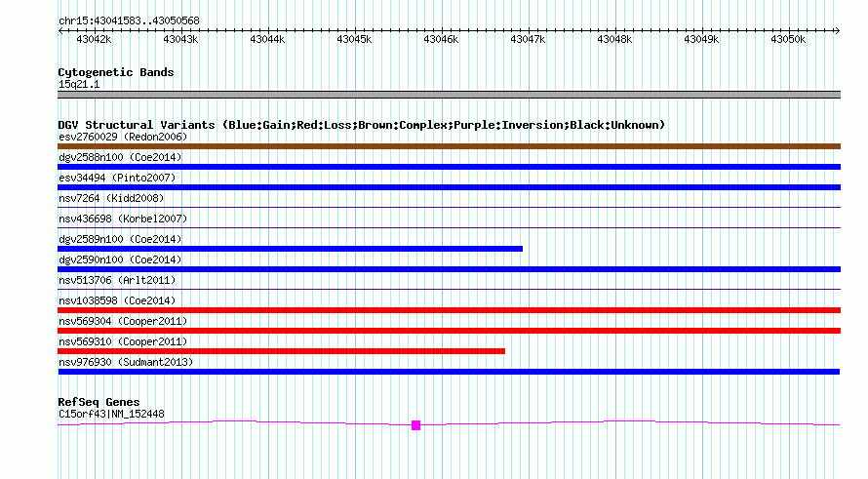
Task: Click the nsv976930 (Sudmant2013) label
Action: (x=126, y=362)
